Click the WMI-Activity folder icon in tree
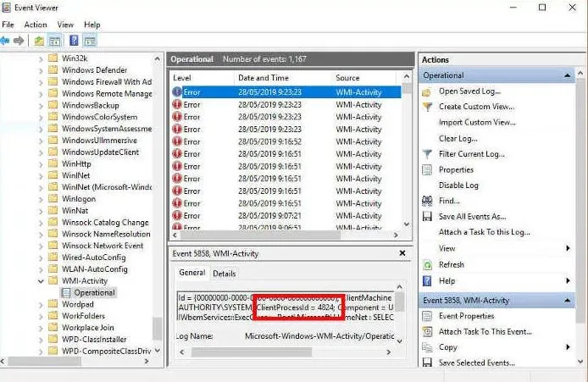588x382 pixels. click(53, 280)
